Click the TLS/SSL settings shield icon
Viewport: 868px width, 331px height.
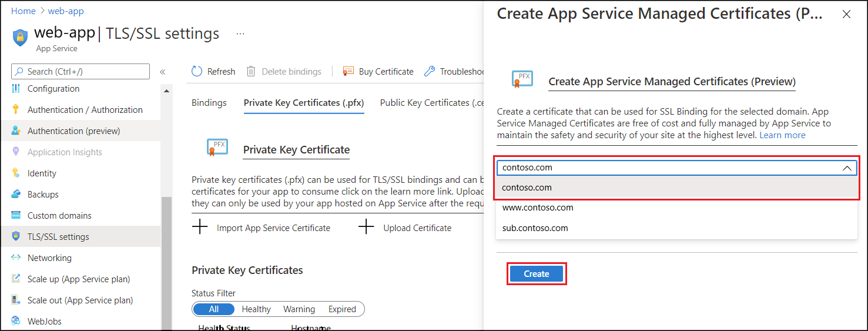click(16, 237)
